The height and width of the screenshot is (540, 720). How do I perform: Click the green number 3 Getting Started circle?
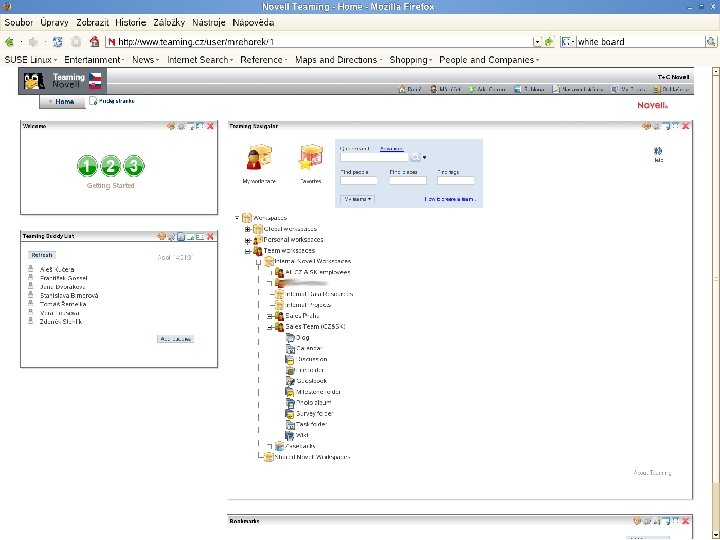pyautogui.click(x=134, y=166)
